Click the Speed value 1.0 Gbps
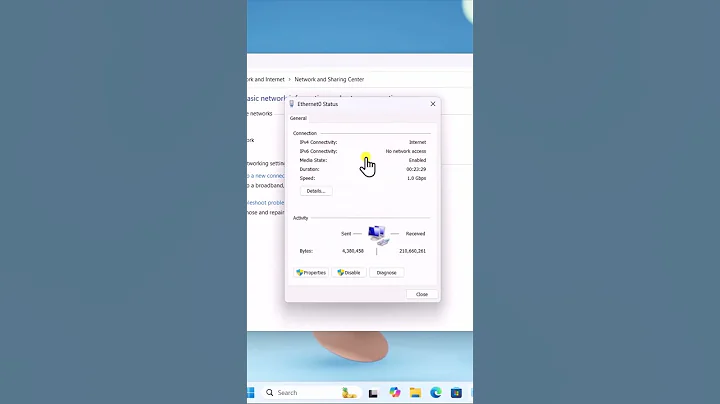Viewport: 720px width, 404px height. click(x=416, y=178)
